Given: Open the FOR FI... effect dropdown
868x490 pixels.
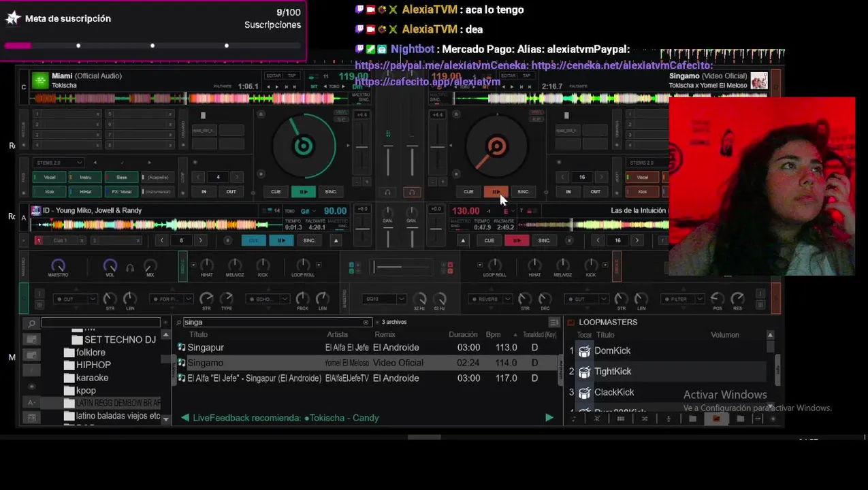Looking at the screenshot, I should click(171, 299).
